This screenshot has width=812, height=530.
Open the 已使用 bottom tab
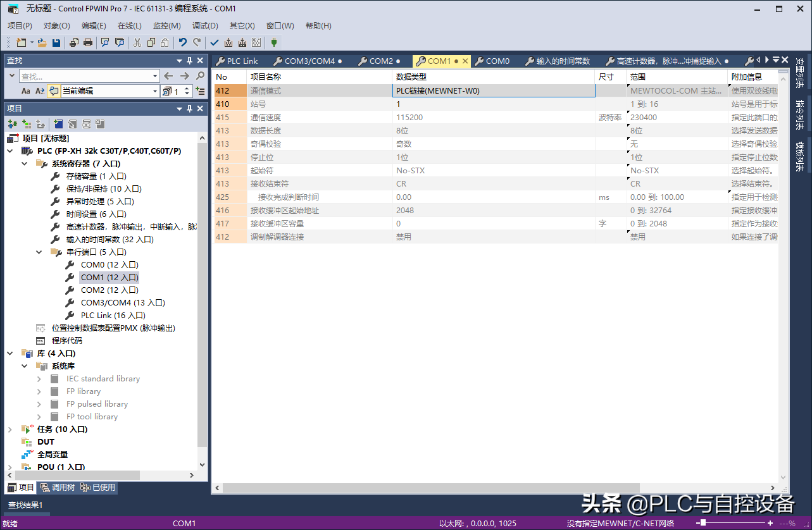pyautogui.click(x=98, y=488)
